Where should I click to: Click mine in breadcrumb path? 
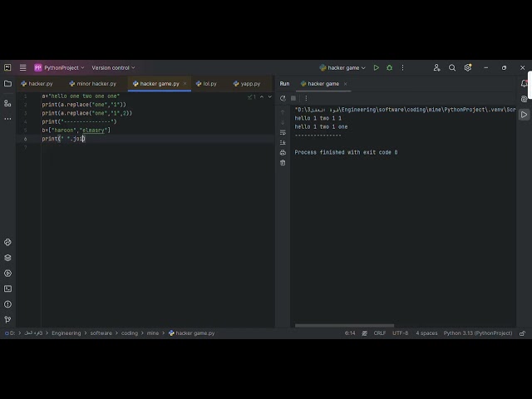click(x=153, y=333)
